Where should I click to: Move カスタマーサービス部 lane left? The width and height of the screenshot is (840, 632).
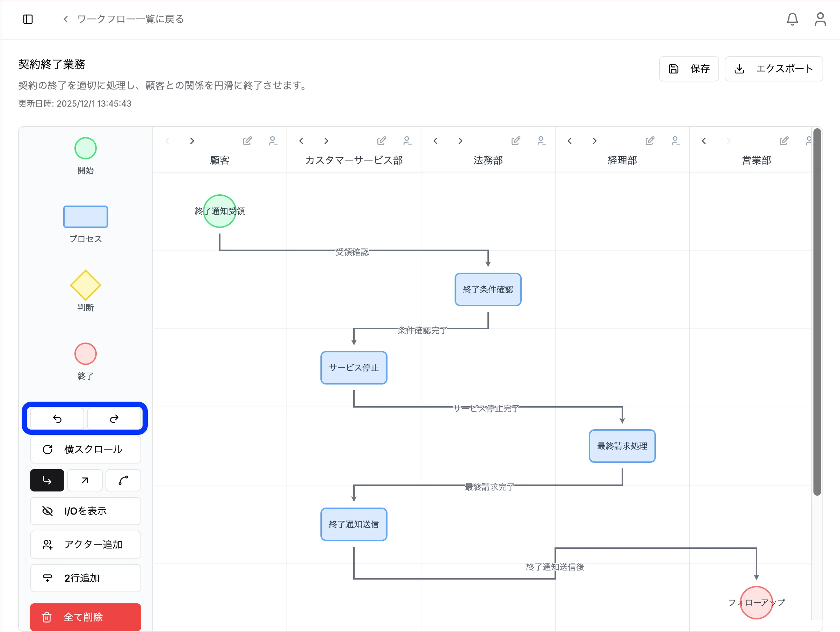tap(301, 141)
